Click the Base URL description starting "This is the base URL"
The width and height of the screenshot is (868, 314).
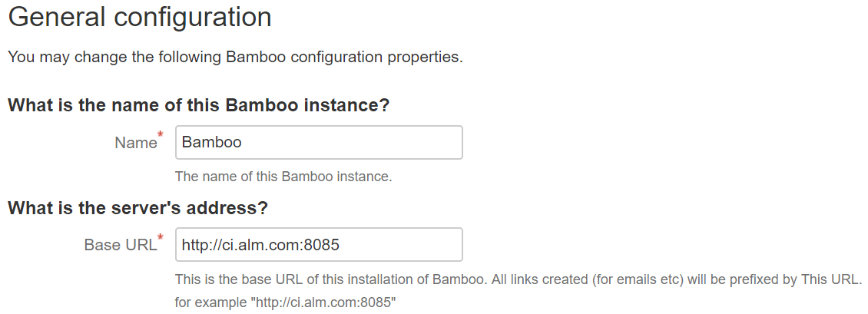384,278
